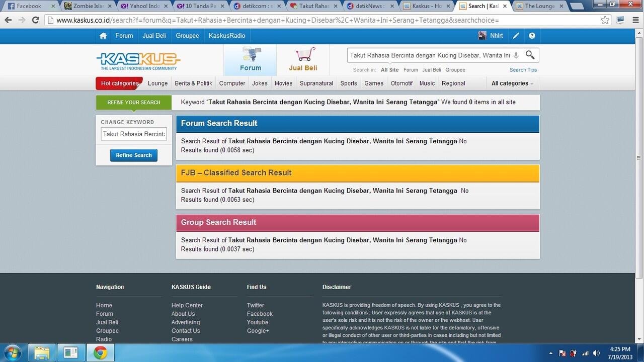Open Computer category
644x362 pixels.
[232, 83]
